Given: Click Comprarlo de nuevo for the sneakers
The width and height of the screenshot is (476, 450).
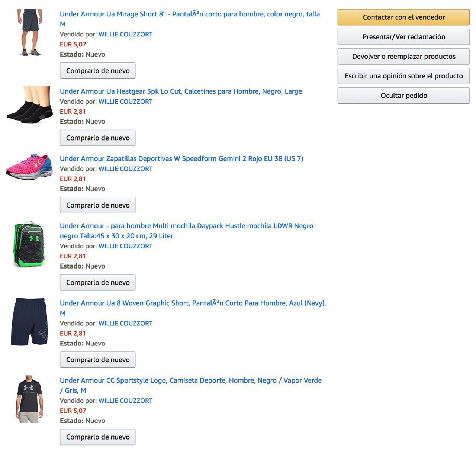Looking at the screenshot, I should [x=97, y=205].
